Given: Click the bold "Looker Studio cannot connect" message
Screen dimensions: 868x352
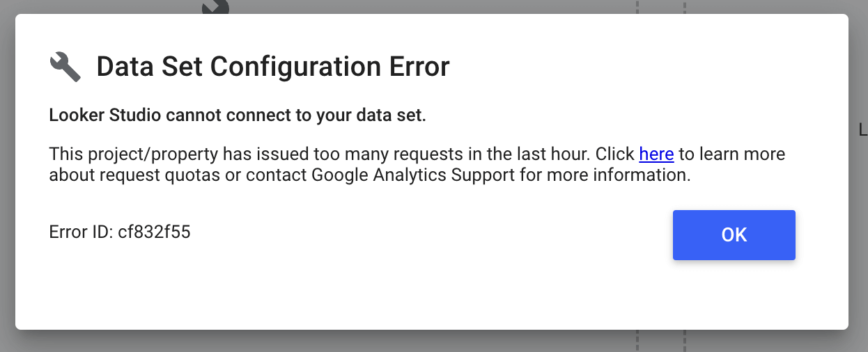Looking at the screenshot, I should [238, 115].
